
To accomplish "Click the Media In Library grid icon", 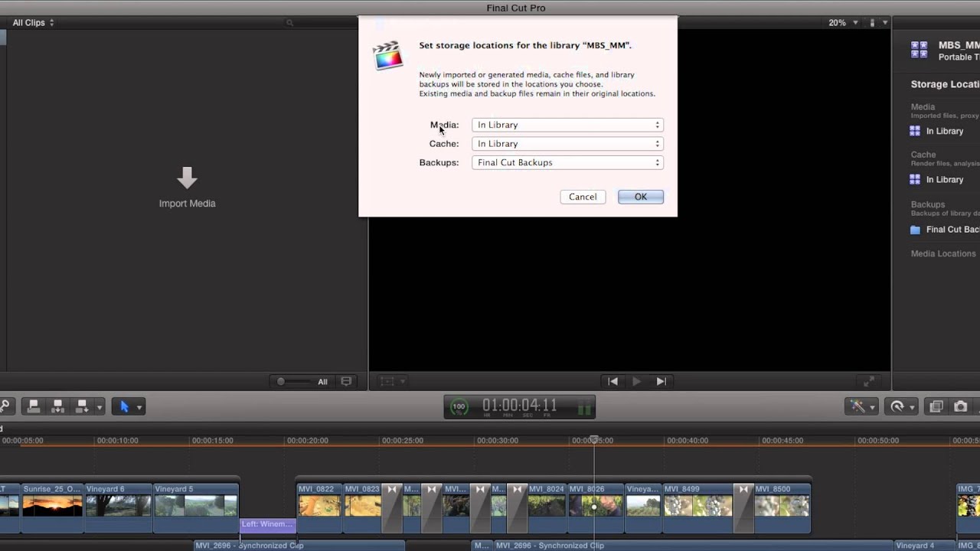I will pos(915,131).
